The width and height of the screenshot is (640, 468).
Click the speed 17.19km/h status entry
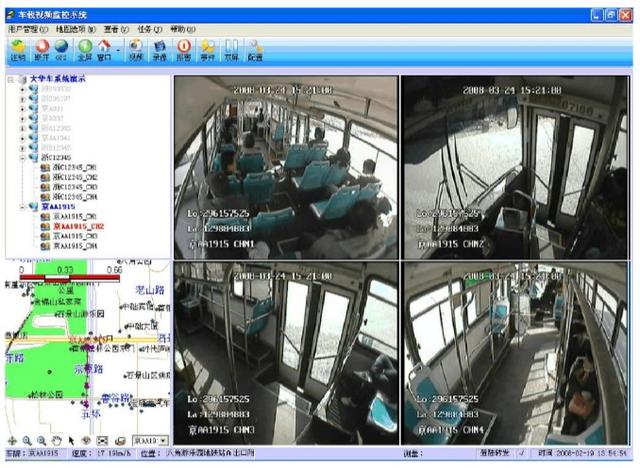tap(101, 453)
